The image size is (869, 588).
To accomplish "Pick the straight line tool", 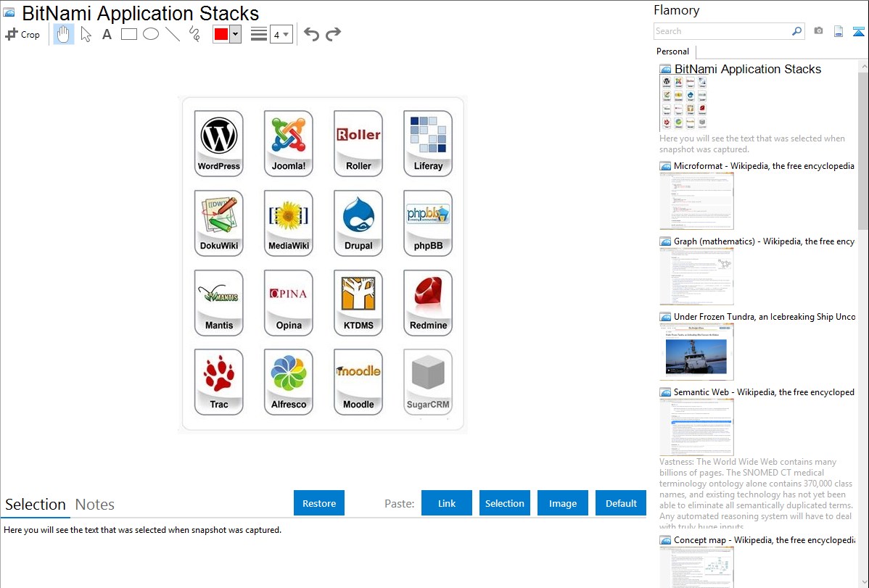I will [173, 34].
